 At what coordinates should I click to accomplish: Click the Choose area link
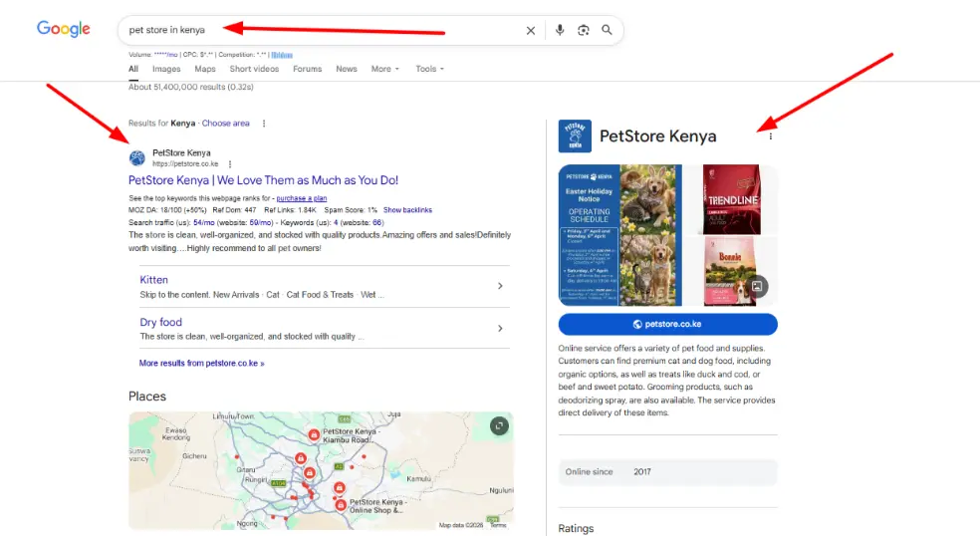(x=226, y=124)
